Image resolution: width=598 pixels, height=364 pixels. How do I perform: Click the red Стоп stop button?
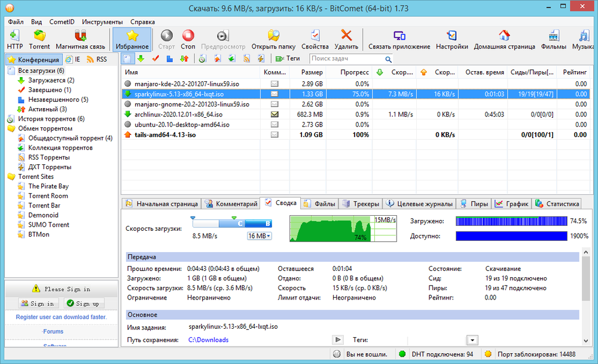[188, 39]
